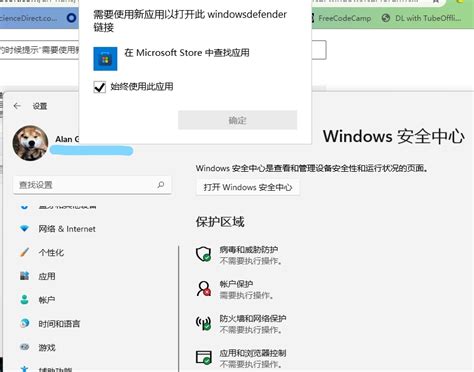Click the 帐户 person icon
The height and width of the screenshot is (372, 474).
click(x=24, y=299)
